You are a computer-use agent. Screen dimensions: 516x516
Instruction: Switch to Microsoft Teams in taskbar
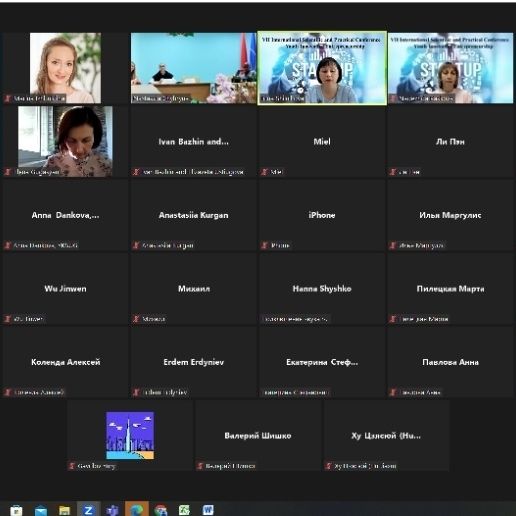[x=112, y=510]
